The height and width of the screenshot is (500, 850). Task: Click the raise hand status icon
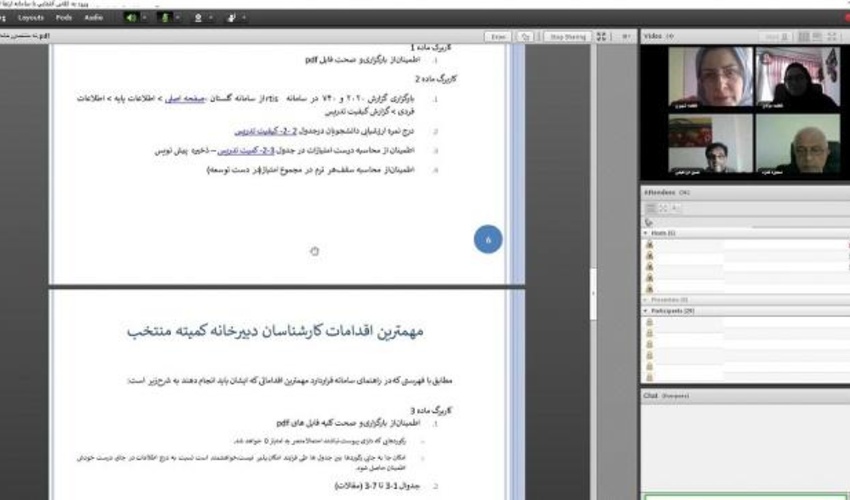(231, 18)
